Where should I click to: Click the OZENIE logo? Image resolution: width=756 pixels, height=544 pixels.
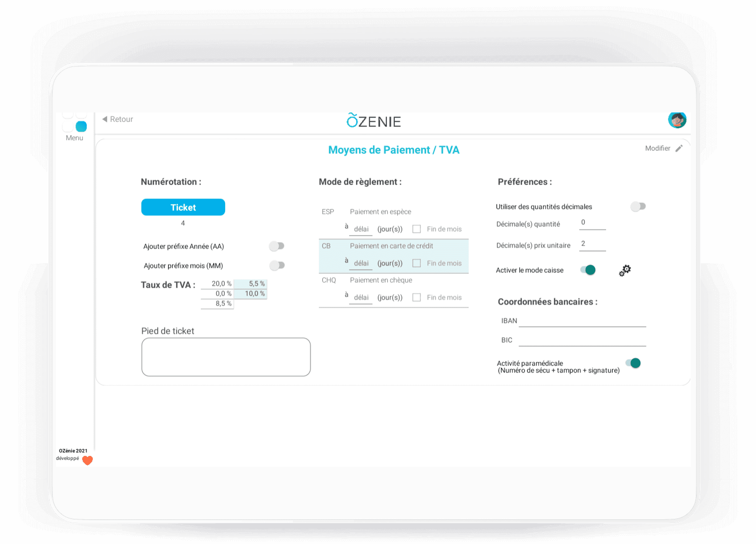click(374, 120)
